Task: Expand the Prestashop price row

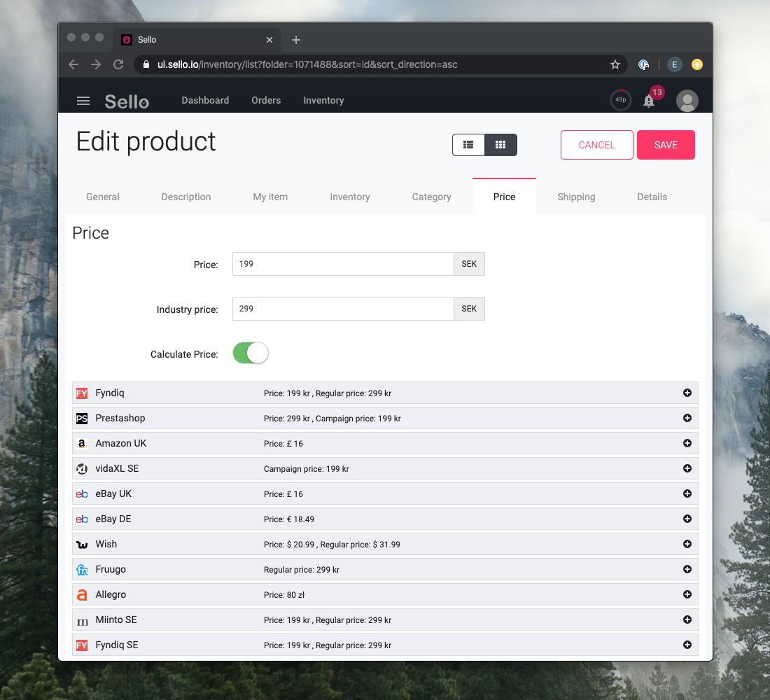Action: click(x=687, y=418)
